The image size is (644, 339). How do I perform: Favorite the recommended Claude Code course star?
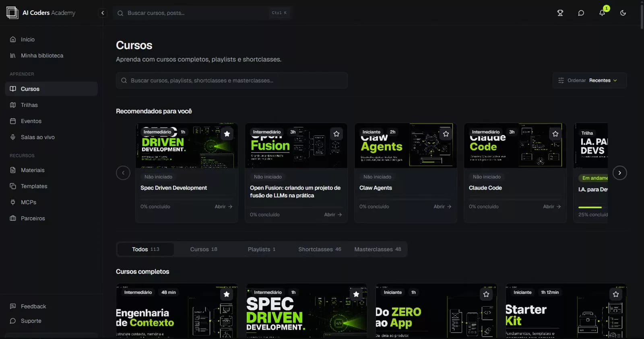(555, 134)
